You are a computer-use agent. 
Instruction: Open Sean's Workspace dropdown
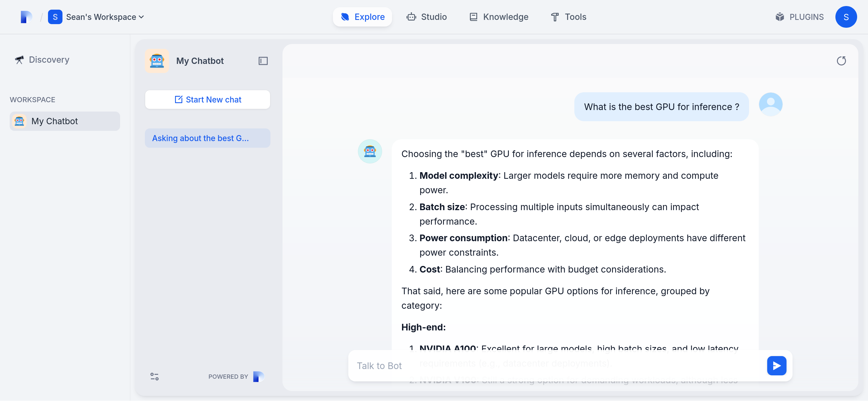click(x=105, y=17)
